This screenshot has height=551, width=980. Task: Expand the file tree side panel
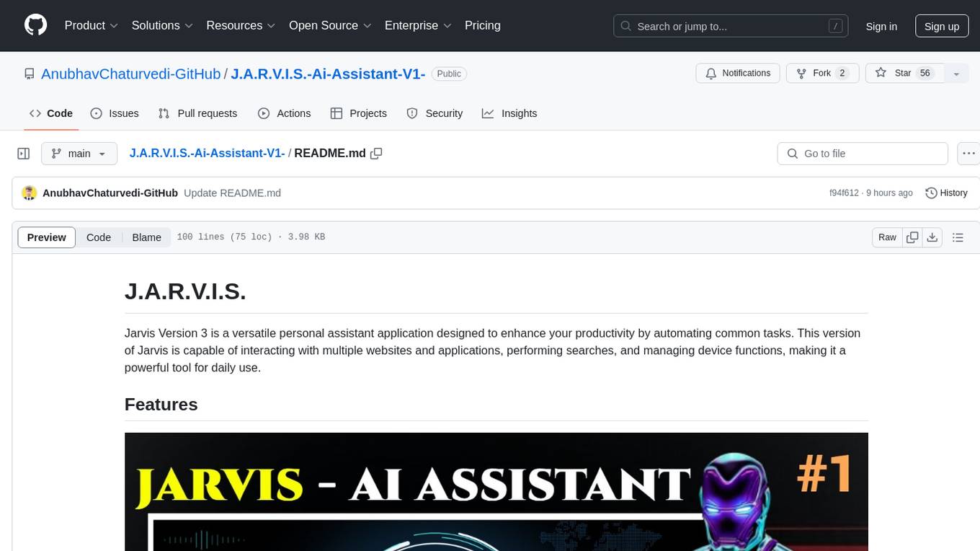point(24,154)
